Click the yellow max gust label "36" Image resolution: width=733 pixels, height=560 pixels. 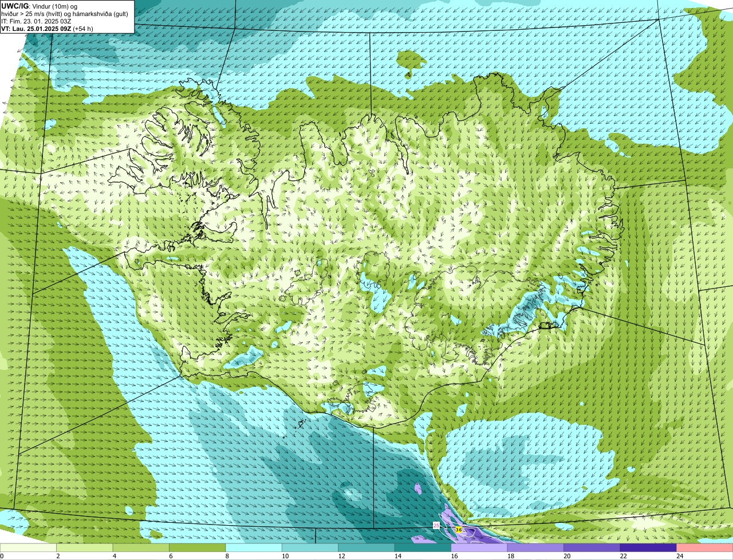click(459, 530)
